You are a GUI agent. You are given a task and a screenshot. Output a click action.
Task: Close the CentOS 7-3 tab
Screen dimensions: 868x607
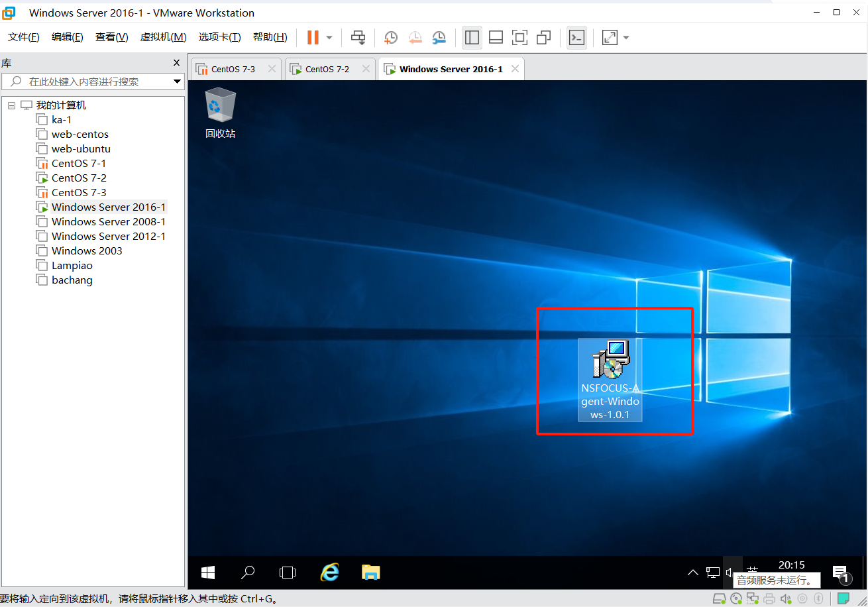(x=270, y=69)
